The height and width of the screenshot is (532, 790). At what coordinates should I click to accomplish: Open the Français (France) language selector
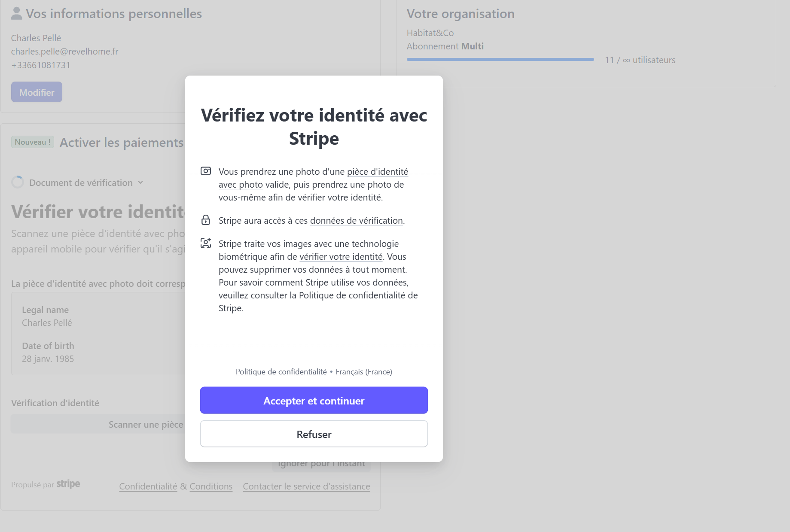click(x=364, y=372)
